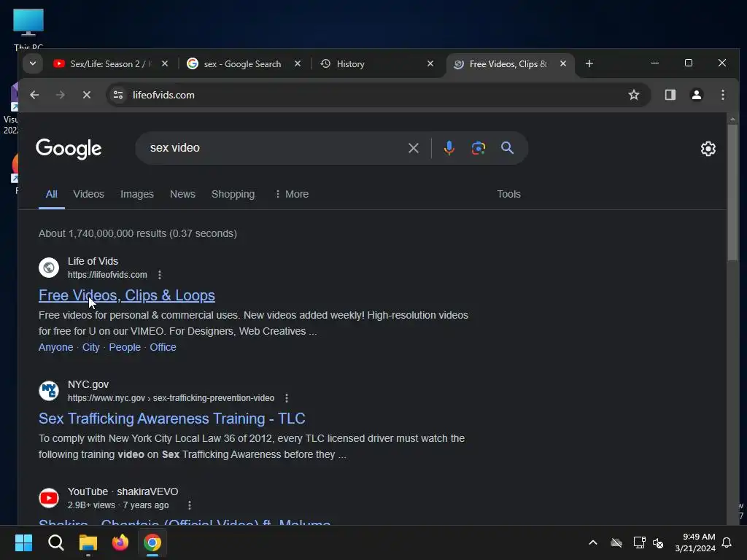Screen dimensions: 747x560
Task: Switch to Images results
Action: 136,194
